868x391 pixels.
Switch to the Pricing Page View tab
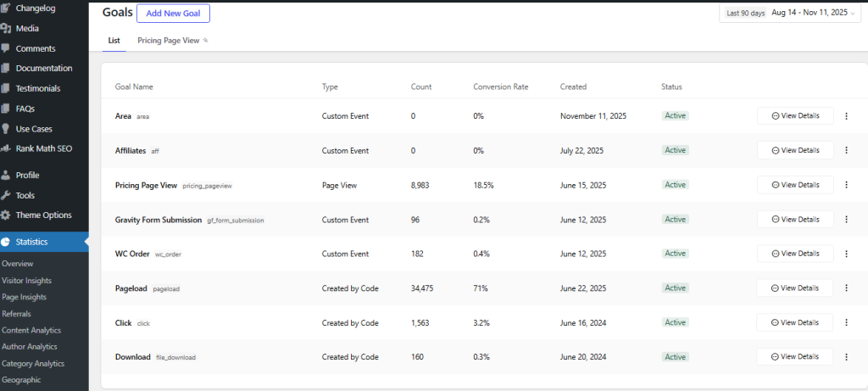(x=170, y=40)
